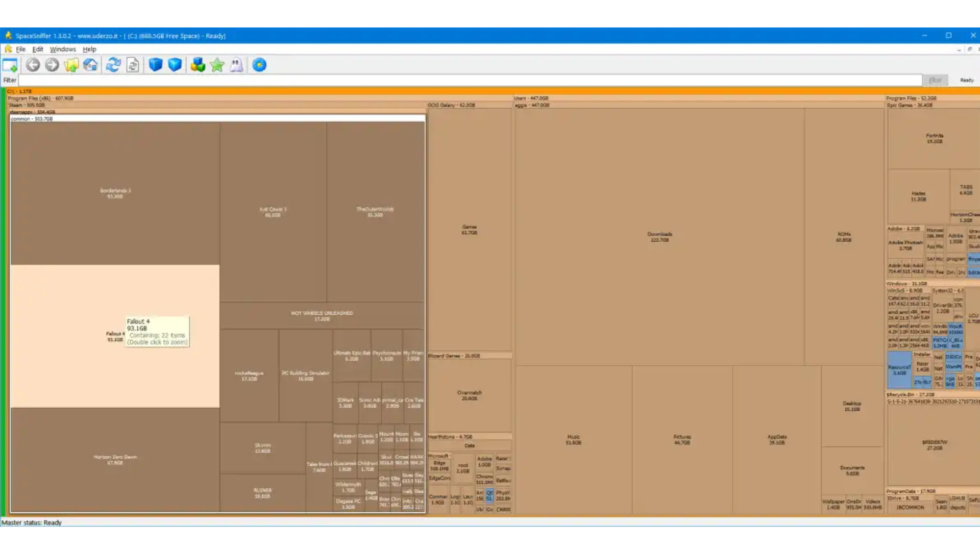Click the Epic Games - 36.4GB header
Screen dimensions: 980x551
(x=933, y=105)
